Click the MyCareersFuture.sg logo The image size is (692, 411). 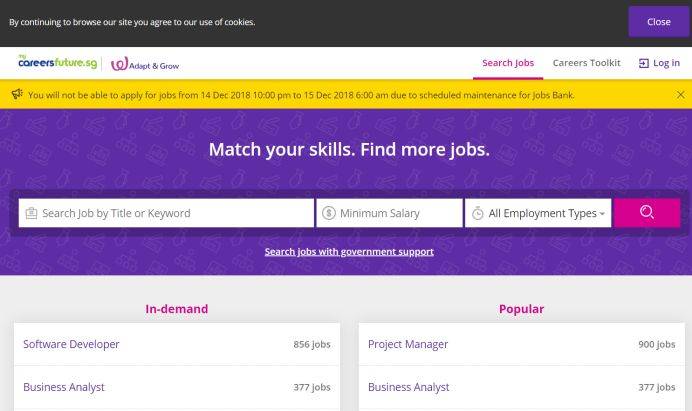(55, 63)
